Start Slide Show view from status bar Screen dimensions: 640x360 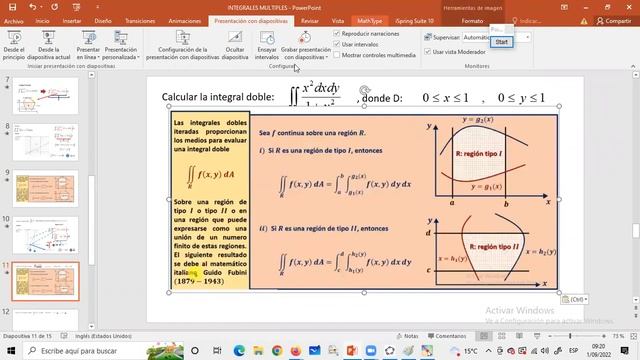(x=537, y=336)
